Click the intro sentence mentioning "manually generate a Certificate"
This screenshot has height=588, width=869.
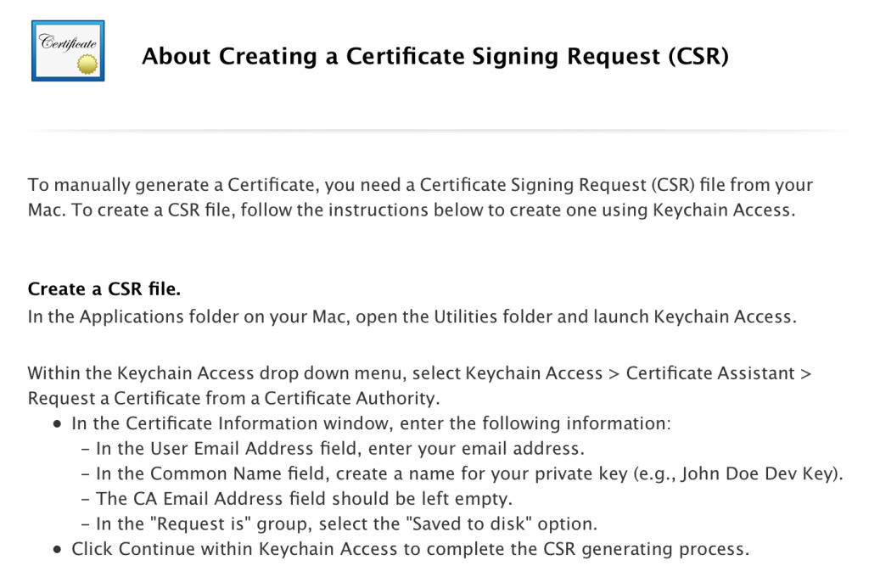point(420,185)
